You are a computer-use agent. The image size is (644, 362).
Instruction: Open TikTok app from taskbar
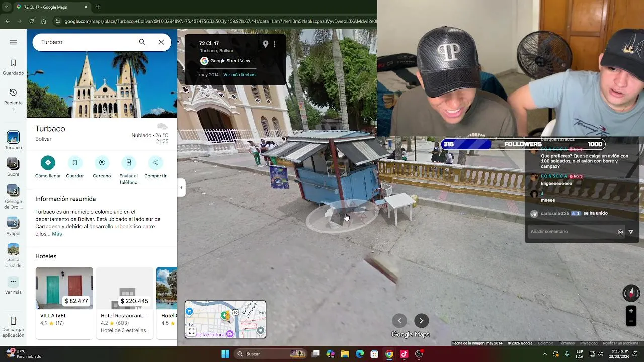(404, 354)
